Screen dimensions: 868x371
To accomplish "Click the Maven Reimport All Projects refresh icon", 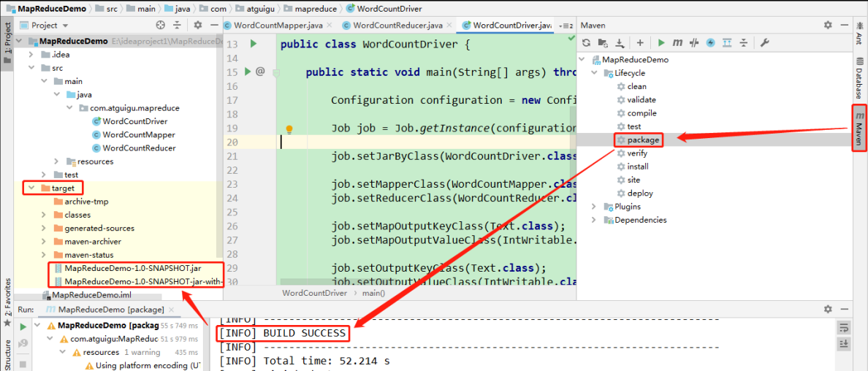I will pos(585,43).
